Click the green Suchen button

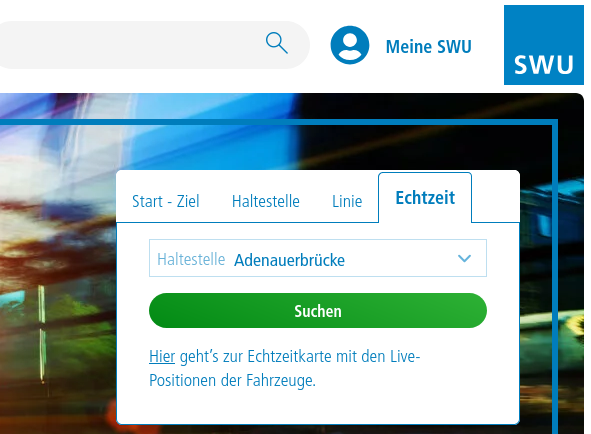pyautogui.click(x=318, y=311)
